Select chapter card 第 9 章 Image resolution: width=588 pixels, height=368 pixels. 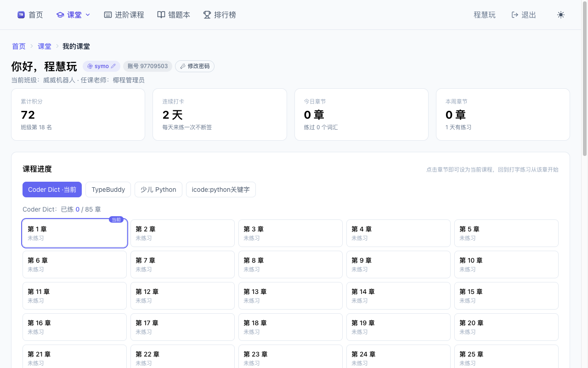[x=398, y=264]
